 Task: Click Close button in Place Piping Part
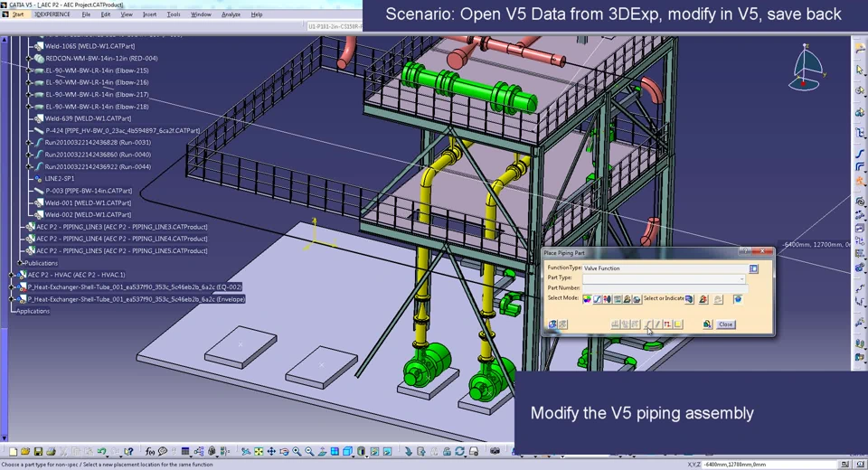tap(726, 324)
